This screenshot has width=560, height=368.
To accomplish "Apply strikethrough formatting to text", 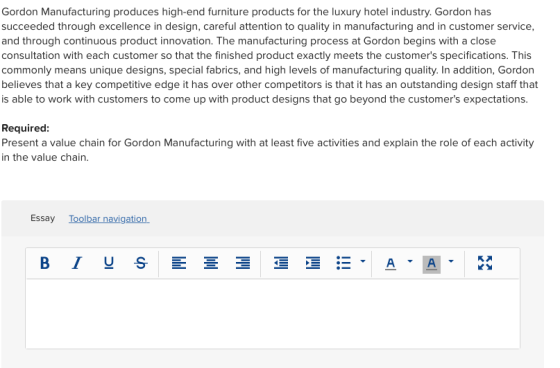I will (x=141, y=263).
